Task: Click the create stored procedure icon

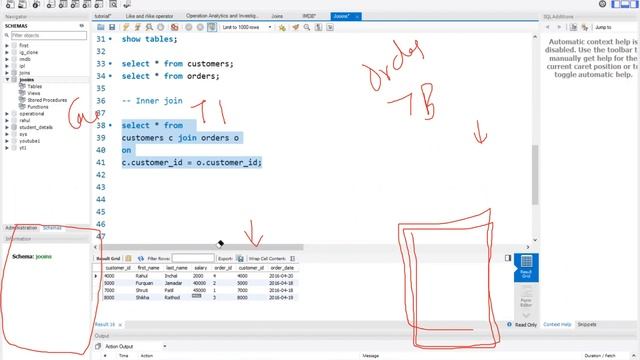Action: tap(87, 4)
